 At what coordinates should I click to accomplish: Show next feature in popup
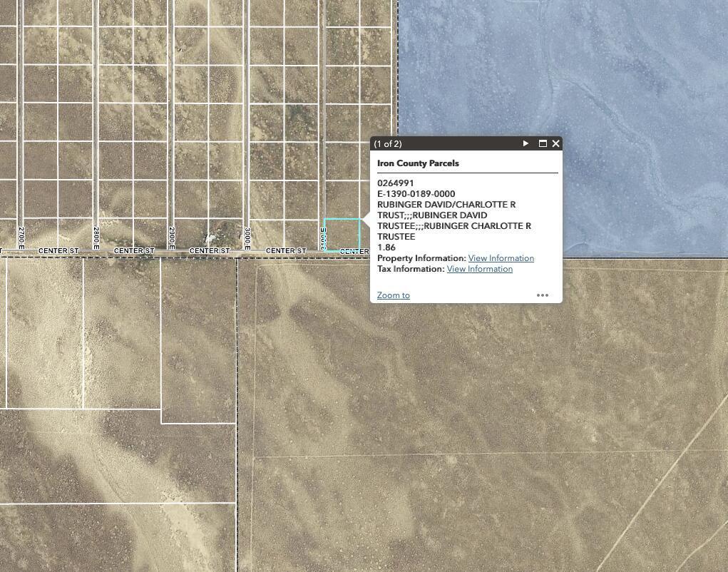526,143
